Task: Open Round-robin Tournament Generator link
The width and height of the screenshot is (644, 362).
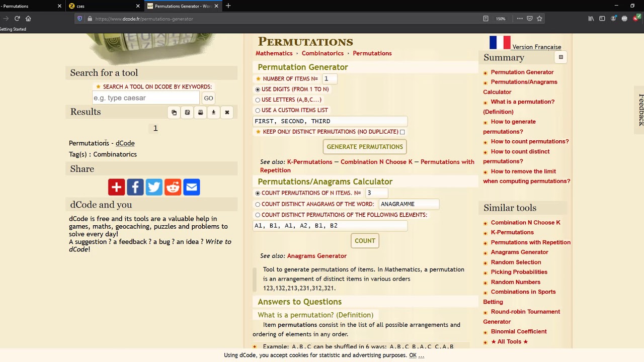Action: (x=522, y=317)
